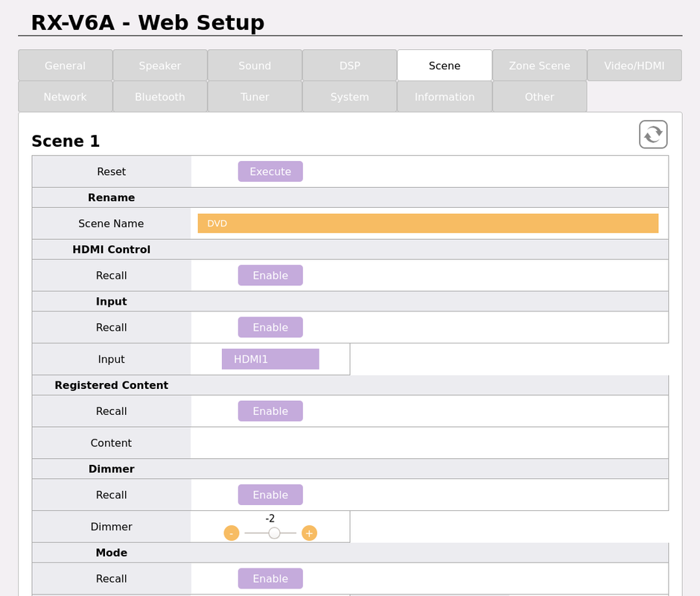Open the Network tab
700x596 pixels.
66,97
